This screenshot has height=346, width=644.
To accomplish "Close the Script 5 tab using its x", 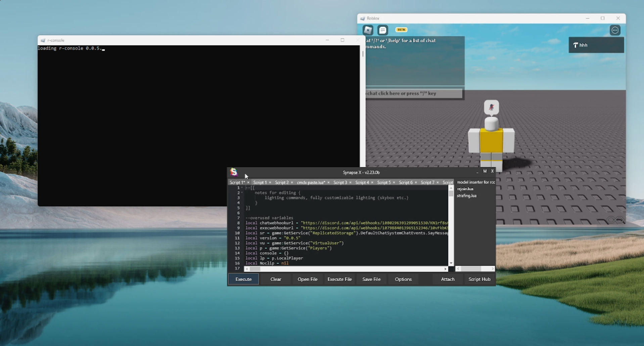I will tap(394, 183).
